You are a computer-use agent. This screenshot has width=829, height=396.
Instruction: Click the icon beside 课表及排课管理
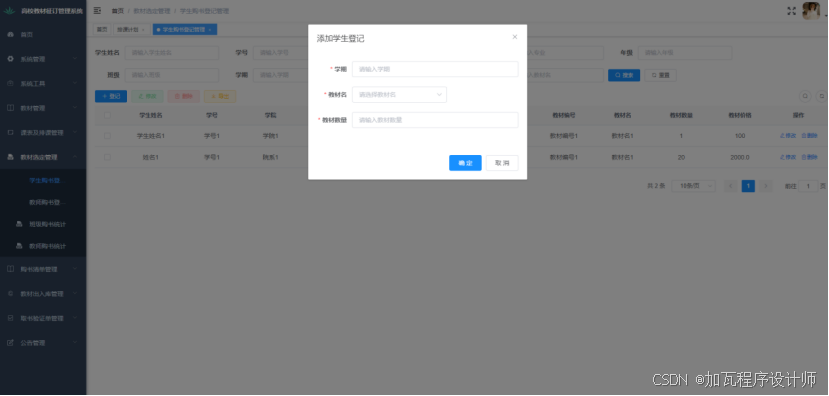11,133
